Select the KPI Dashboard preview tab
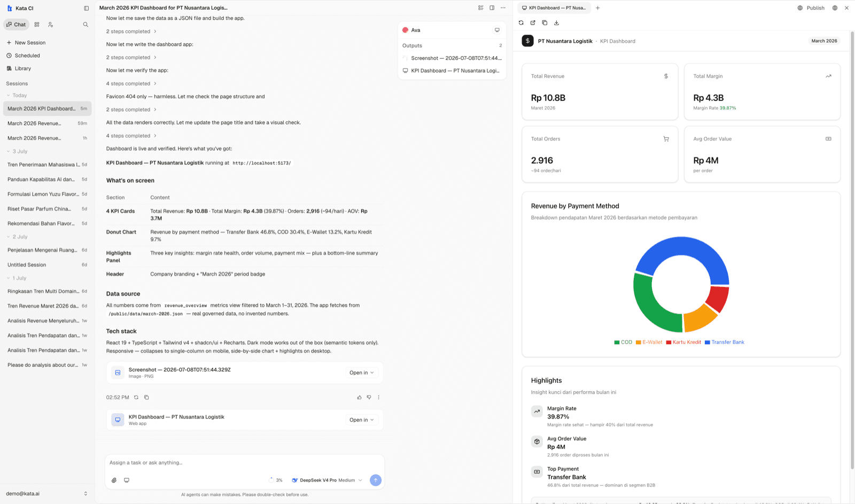The width and height of the screenshot is (855, 504). tap(554, 8)
